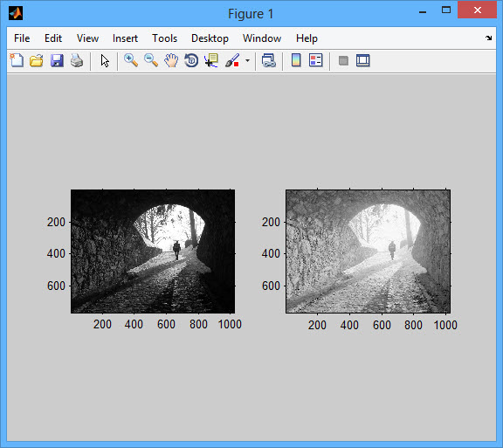Insert Legend from the toolbar
The height and width of the screenshot is (448, 503).
click(316, 60)
